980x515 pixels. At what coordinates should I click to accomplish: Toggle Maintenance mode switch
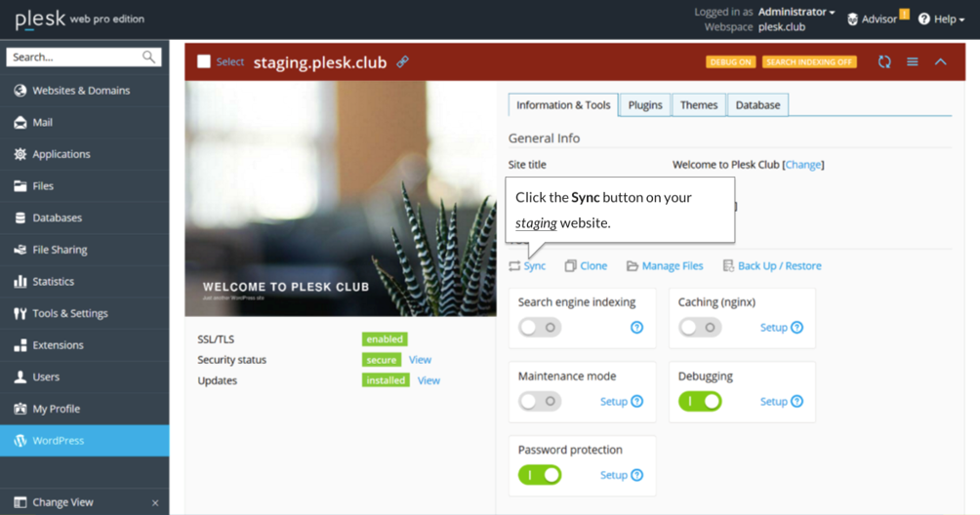(x=540, y=402)
